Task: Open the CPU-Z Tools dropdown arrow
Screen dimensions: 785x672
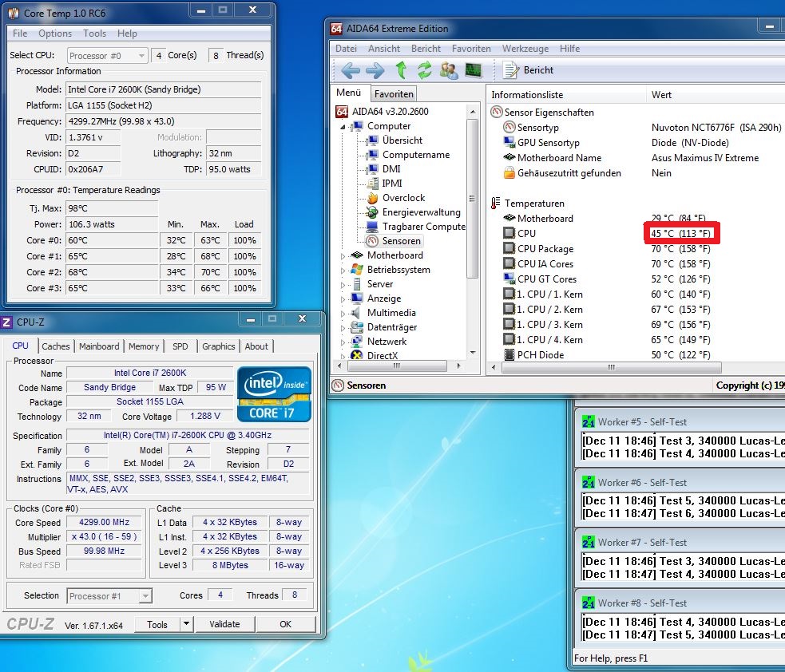Action: pos(186,624)
